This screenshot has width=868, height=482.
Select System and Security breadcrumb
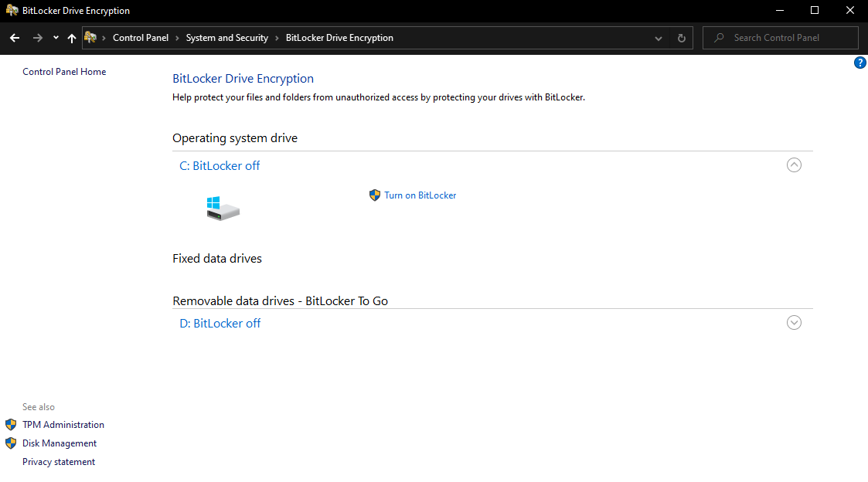(x=227, y=38)
